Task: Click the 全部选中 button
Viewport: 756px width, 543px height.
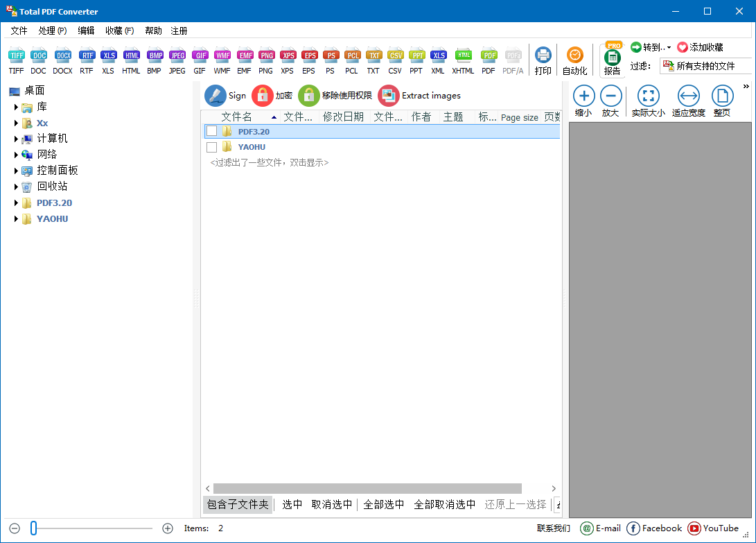Action: (x=384, y=505)
